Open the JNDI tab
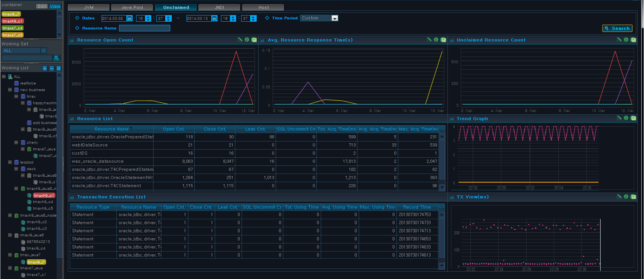 point(219,7)
